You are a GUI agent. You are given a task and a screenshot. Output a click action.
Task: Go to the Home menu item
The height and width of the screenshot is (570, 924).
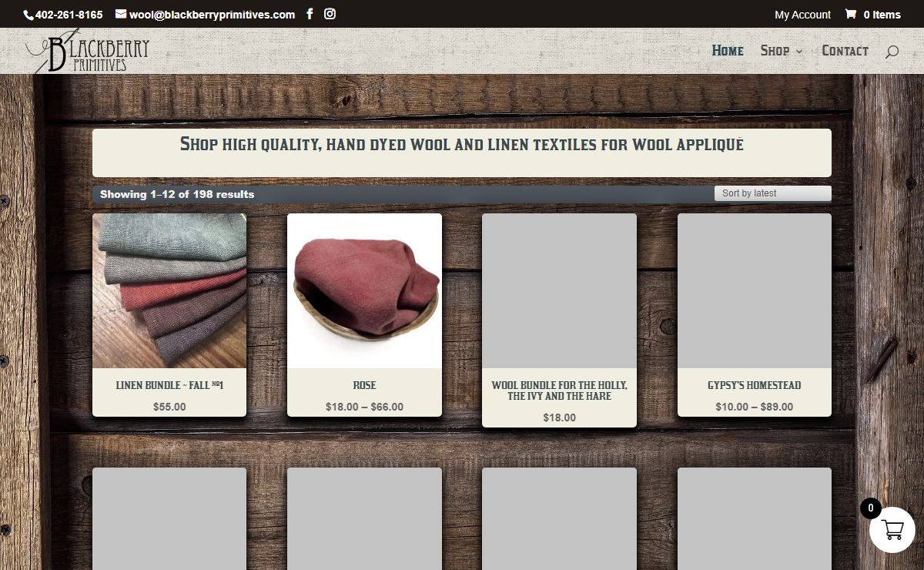(x=728, y=51)
